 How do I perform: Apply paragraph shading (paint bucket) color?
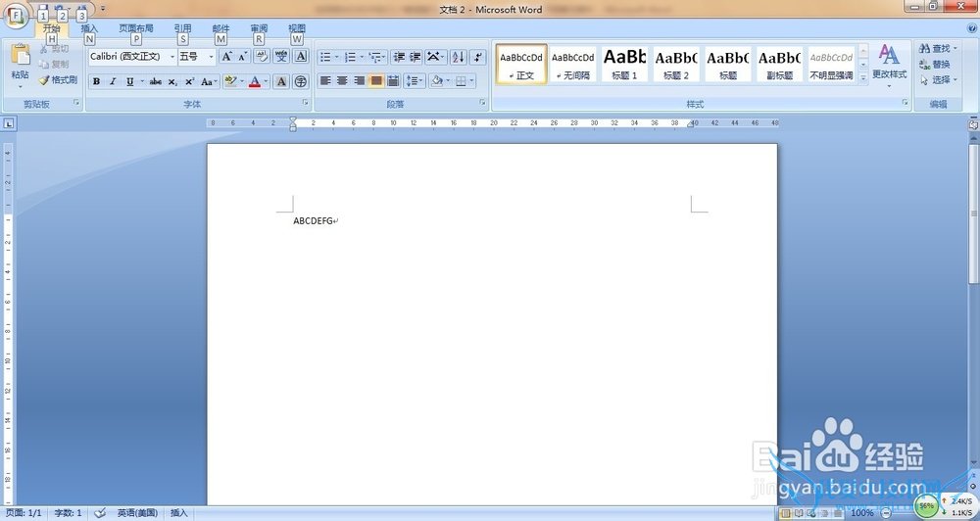pyautogui.click(x=437, y=81)
